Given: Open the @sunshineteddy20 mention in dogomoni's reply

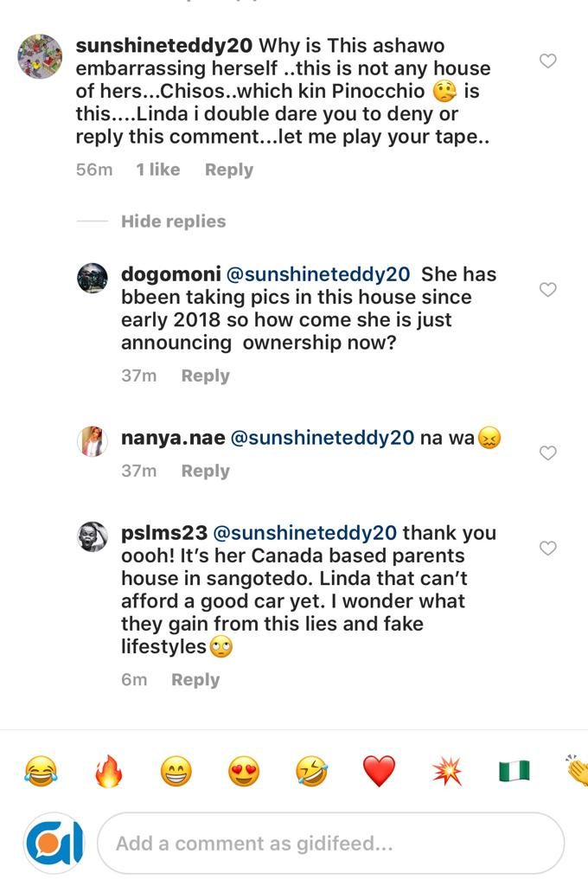Looking at the screenshot, I should [317, 274].
